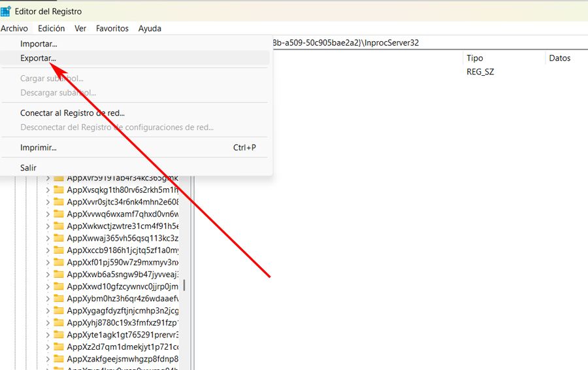Click the folder icon of AppXvsqkg1th80rv6s2rkh5m1h

coord(59,190)
